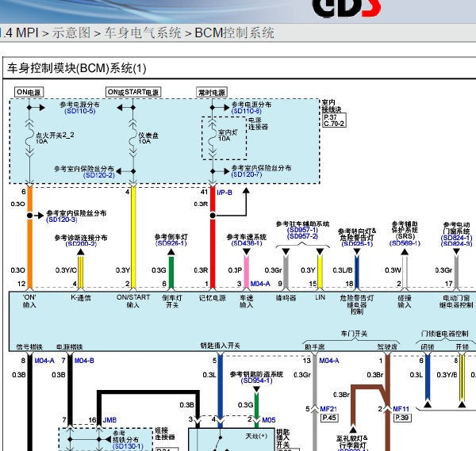Image resolution: width=476 pixels, height=451 pixels.
Task: Select the M05 connector label
Action: click(269, 420)
